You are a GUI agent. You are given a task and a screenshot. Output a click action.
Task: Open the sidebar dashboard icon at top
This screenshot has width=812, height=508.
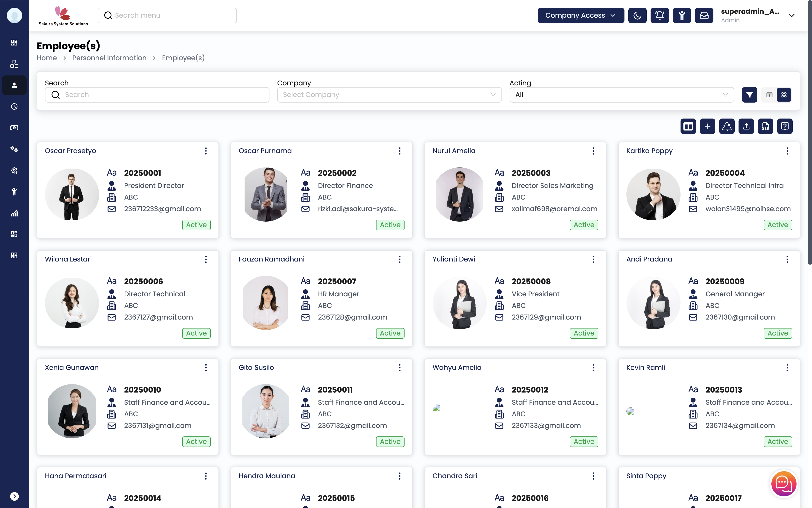pos(14,43)
